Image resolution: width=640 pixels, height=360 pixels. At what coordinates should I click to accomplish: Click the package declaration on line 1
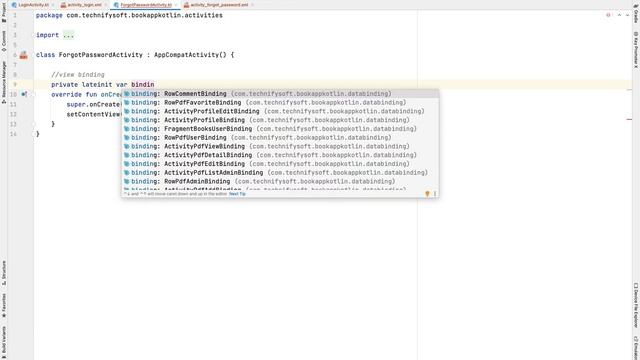129,16
